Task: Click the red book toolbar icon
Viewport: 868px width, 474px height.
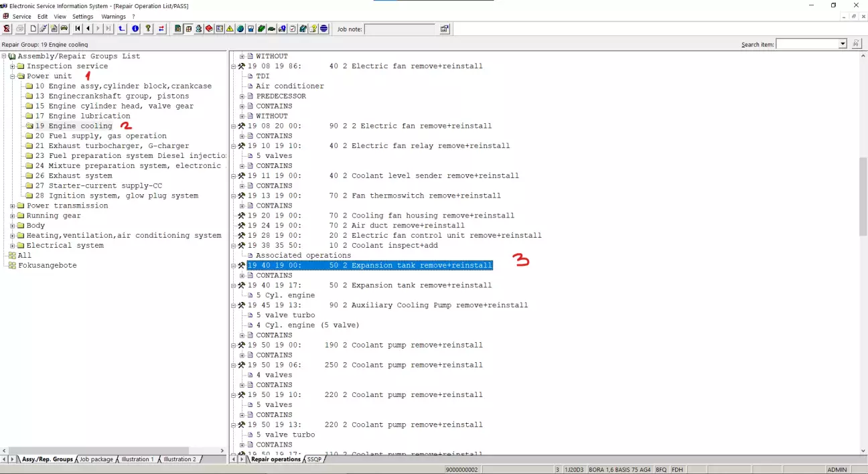Action: pos(209,29)
